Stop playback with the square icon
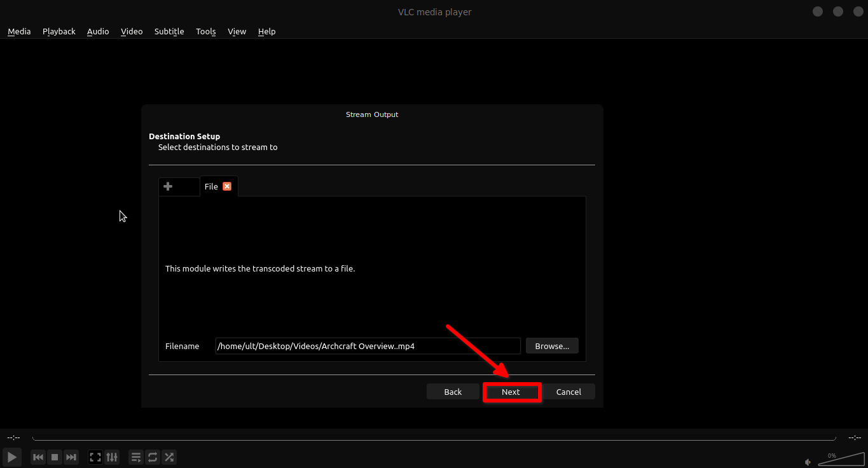 click(x=55, y=457)
